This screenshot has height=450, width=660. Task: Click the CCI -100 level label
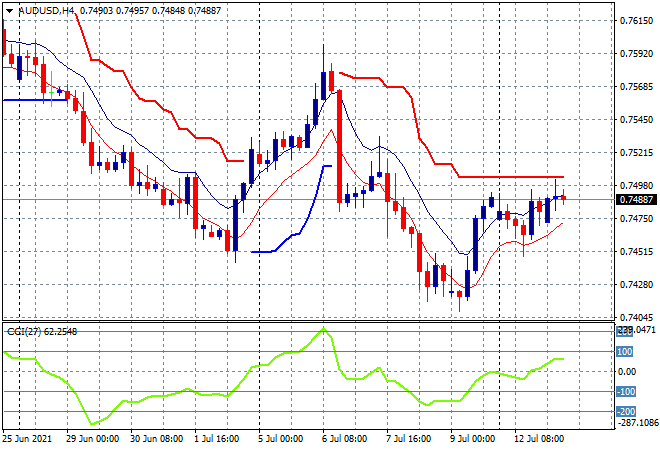coord(625,392)
